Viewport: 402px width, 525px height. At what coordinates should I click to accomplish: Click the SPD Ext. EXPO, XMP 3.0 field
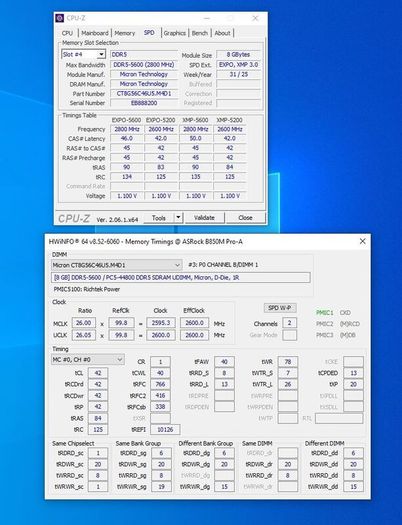[x=238, y=65]
